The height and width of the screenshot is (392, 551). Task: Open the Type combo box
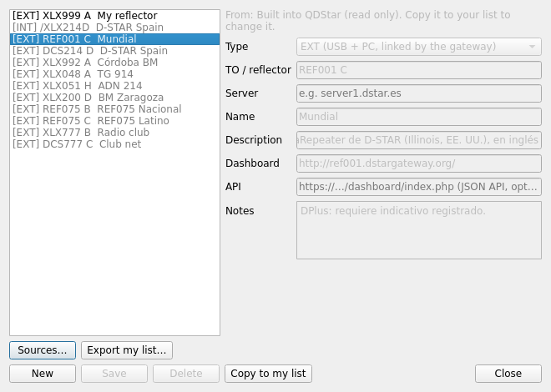pos(419,47)
